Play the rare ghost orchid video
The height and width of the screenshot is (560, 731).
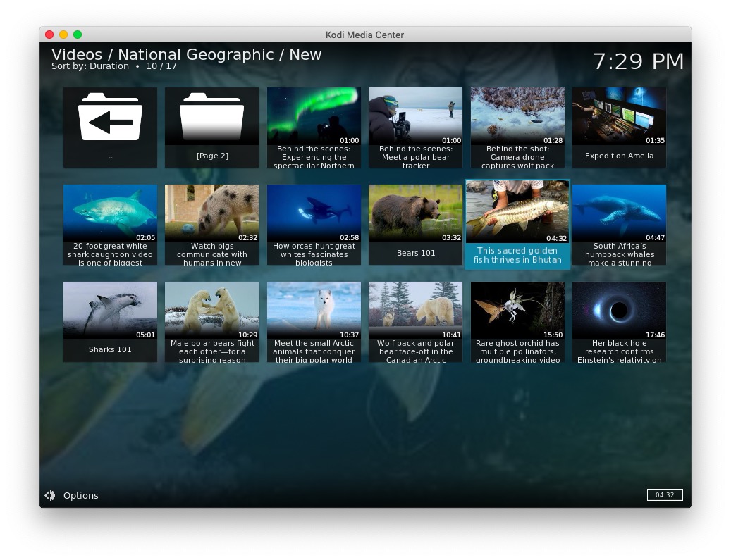click(517, 311)
